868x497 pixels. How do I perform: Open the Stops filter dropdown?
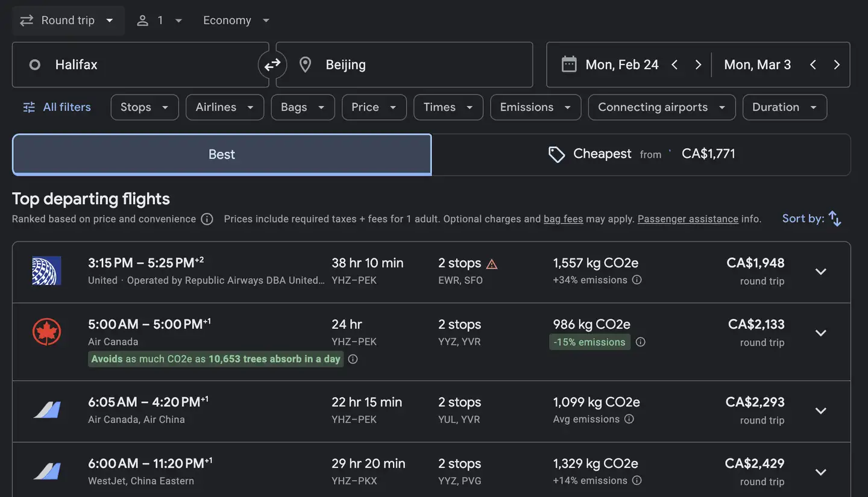144,107
